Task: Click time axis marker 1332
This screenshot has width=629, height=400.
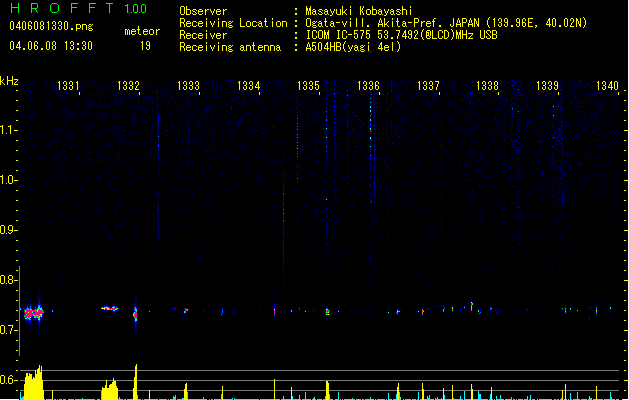Action: pyautogui.click(x=128, y=86)
